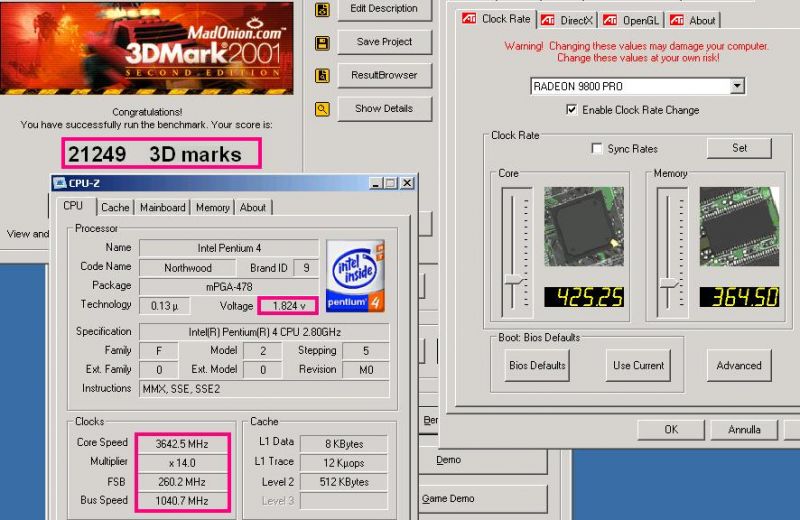Click the Northwood code name field

coord(188,267)
